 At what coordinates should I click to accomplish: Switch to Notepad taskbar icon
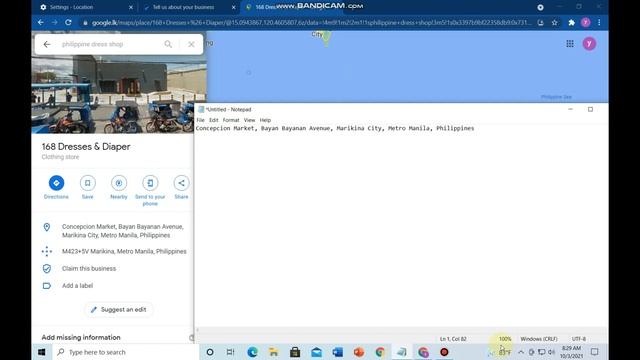pos(402,352)
